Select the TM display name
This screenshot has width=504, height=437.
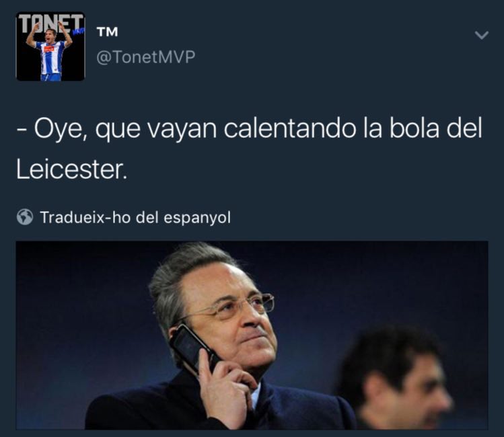[108, 32]
